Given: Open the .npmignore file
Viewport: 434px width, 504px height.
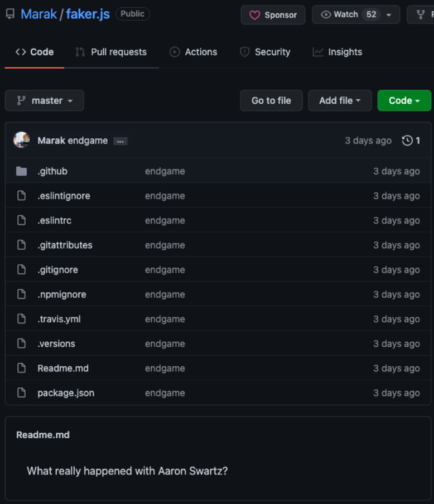Looking at the screenshot, I should point(62,294).
